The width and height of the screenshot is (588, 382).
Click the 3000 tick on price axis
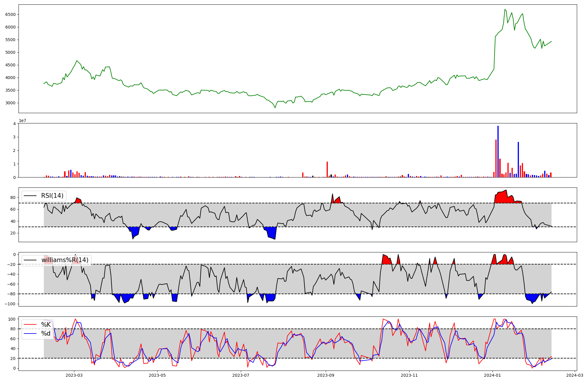point(11,103)
